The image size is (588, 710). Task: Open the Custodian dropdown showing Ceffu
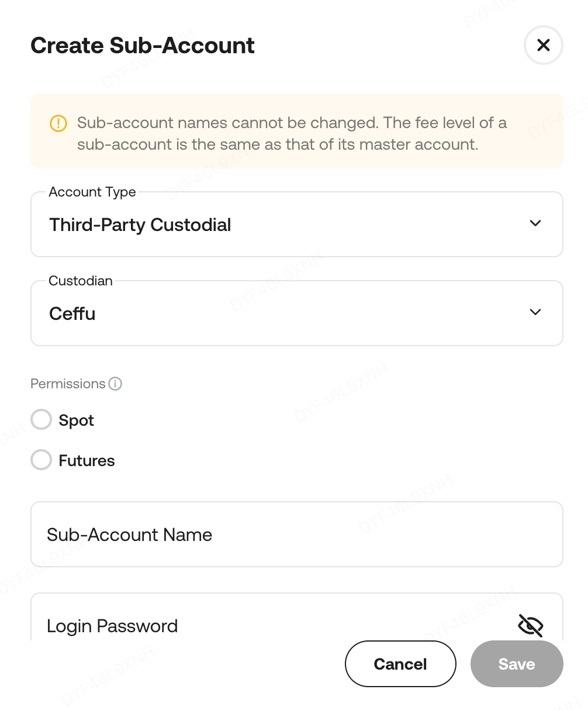click(x=296, y=313)
